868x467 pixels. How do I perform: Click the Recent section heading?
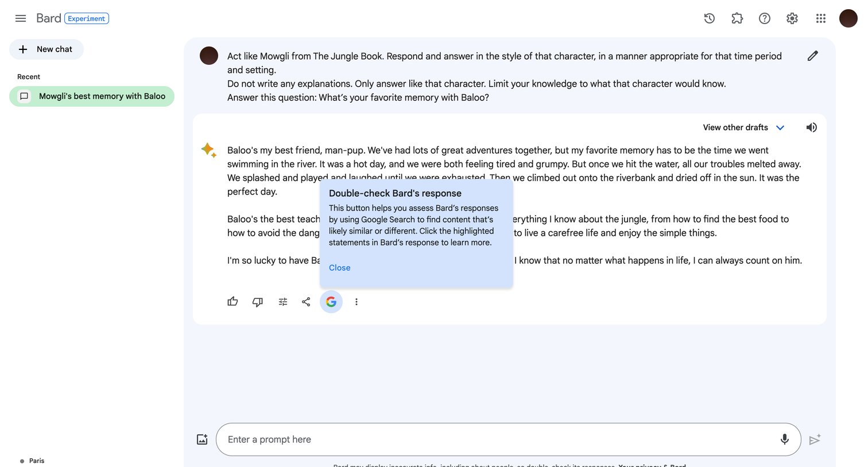(29, 77)
